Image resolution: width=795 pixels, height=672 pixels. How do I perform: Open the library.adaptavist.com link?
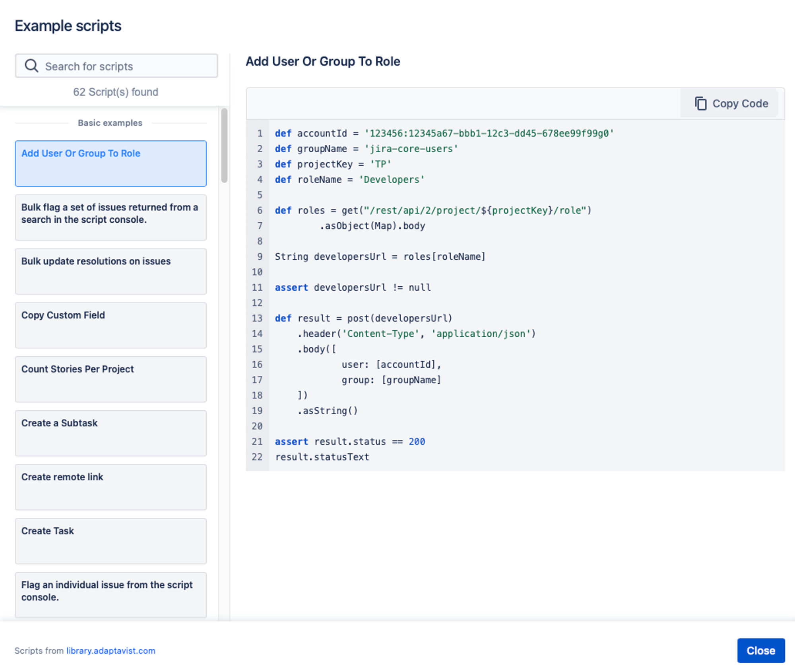(x=111, y=651)
